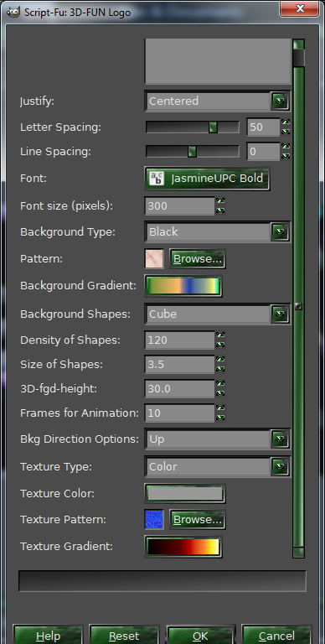The image size is (325, 644).
Task: Click the Font size field showing 300
Action: point(179,205)
